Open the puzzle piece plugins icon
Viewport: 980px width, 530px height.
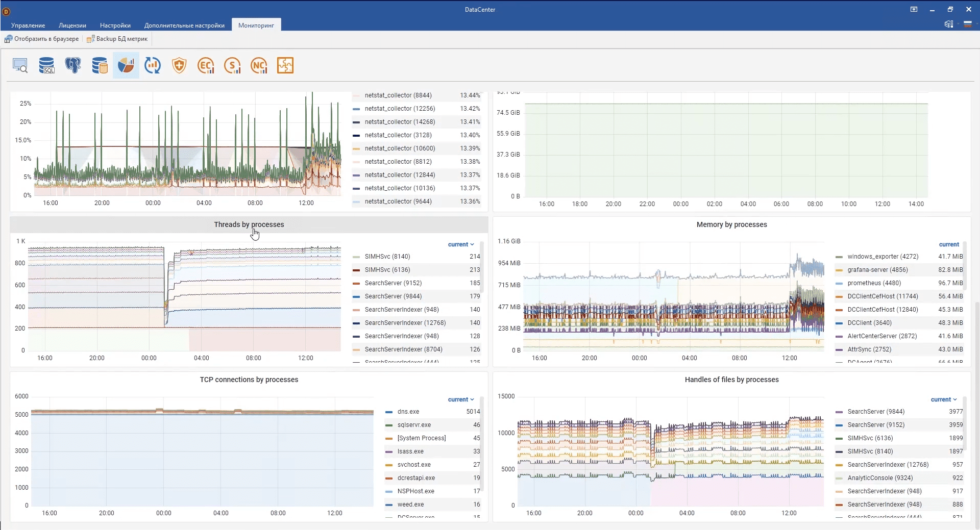point(285,65)
